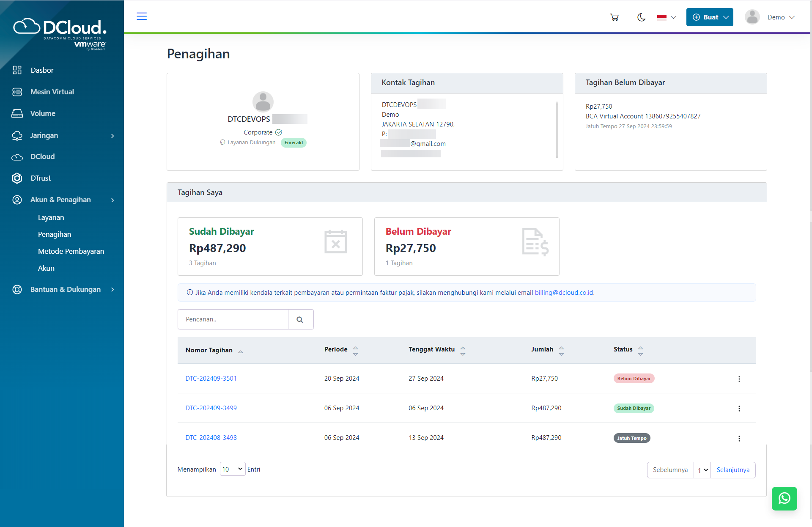Open actions menu for DTC-202409-3501

coord(739,379)
